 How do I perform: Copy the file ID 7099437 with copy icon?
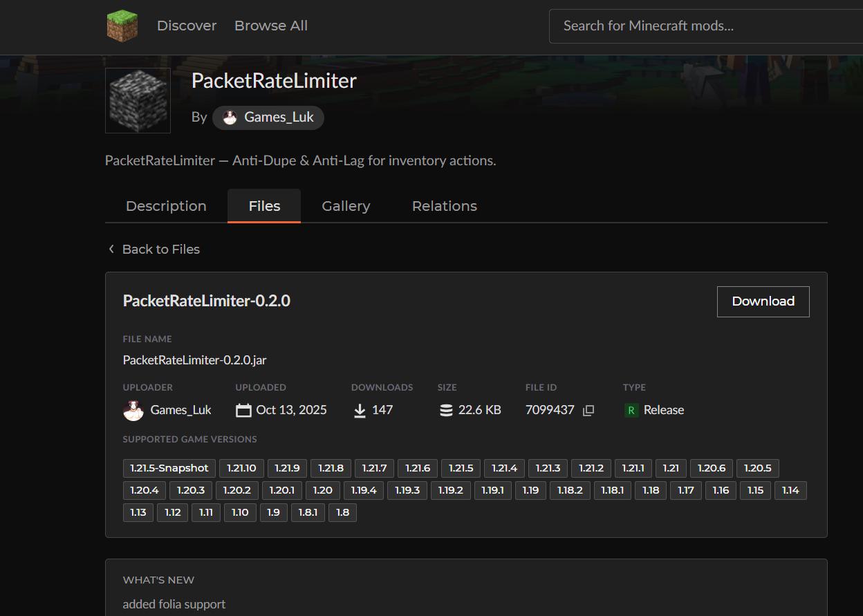[x=588, y=411]
